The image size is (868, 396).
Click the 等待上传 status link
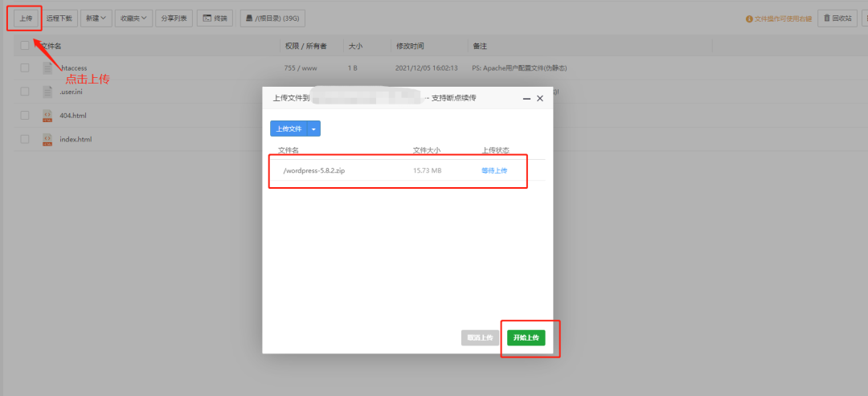tap(494, 170)
